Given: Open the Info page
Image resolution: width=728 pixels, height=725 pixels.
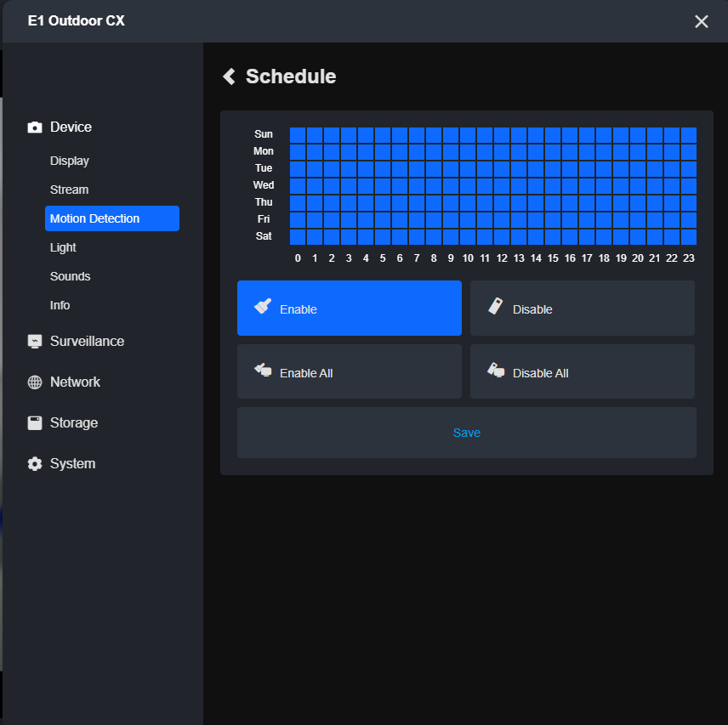Looking at the screenshot, I should tap(60, 305).
